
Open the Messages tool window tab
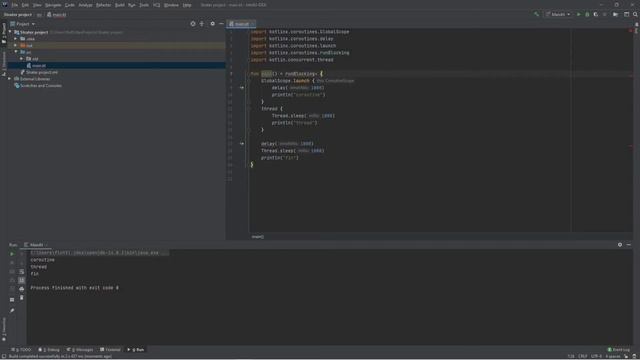tap(80, 350)
